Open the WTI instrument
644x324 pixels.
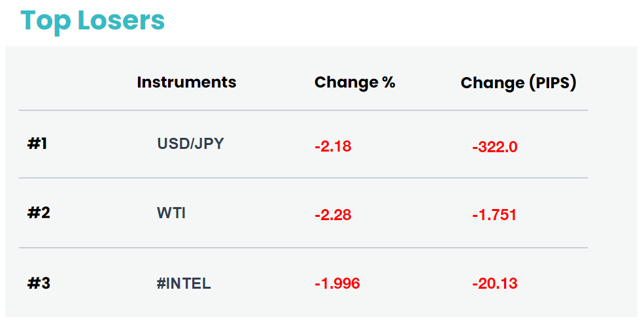[x=171, y=213]
